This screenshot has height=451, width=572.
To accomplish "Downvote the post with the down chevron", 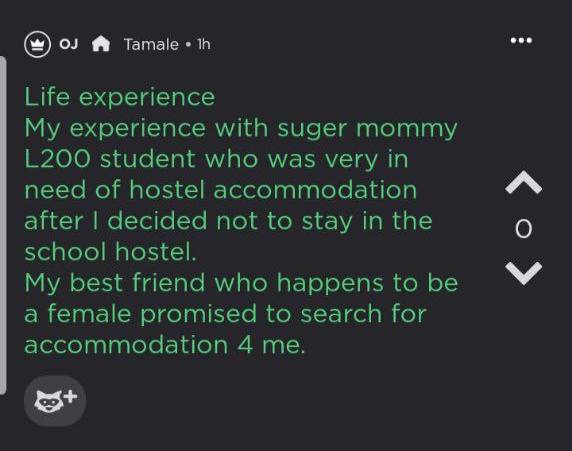I will click(523, 273).
